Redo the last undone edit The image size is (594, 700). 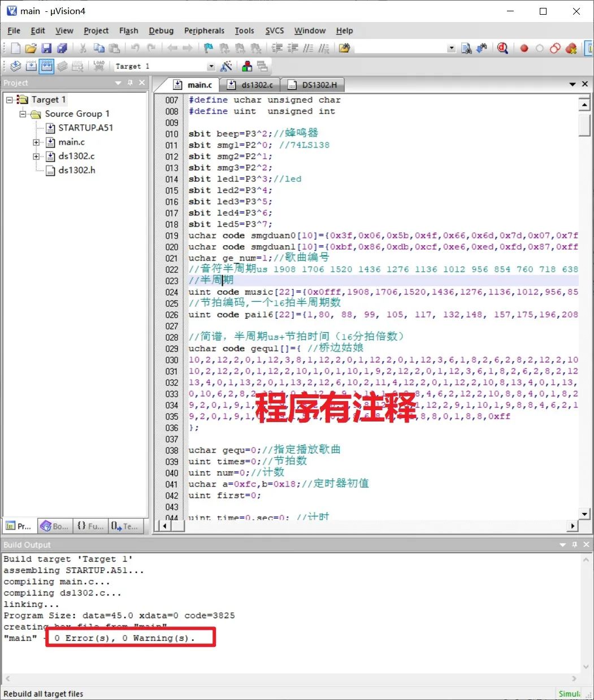pos(151,49)
